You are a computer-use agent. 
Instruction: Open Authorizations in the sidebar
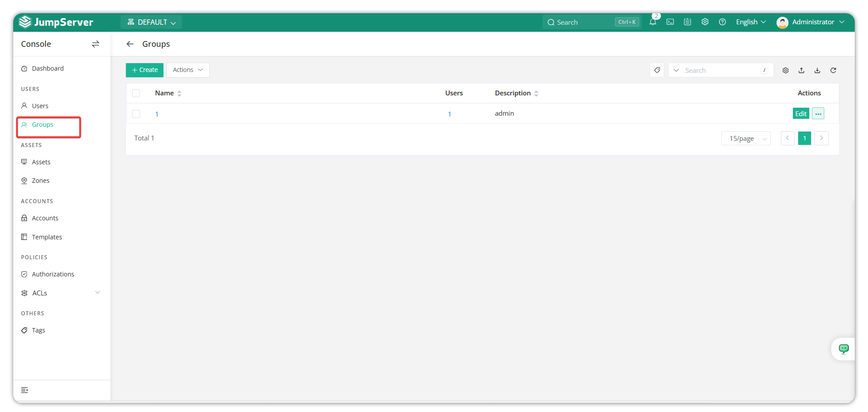point(53,274)
